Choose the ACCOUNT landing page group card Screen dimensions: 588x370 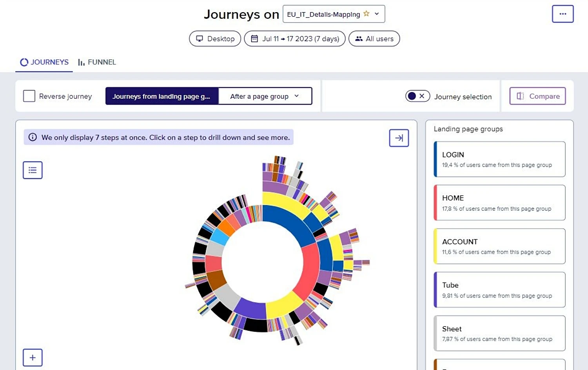499,246
